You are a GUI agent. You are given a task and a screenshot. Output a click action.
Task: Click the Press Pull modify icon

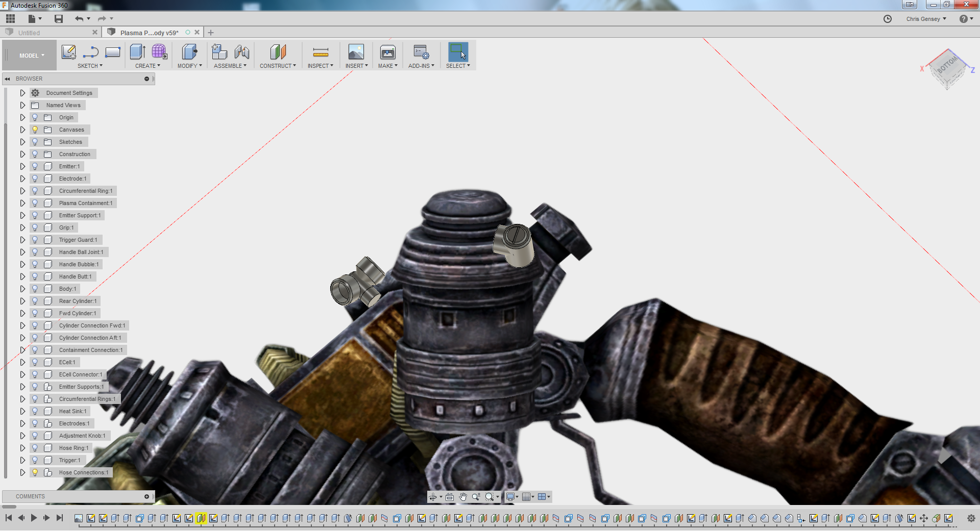(x=189, y=52)
